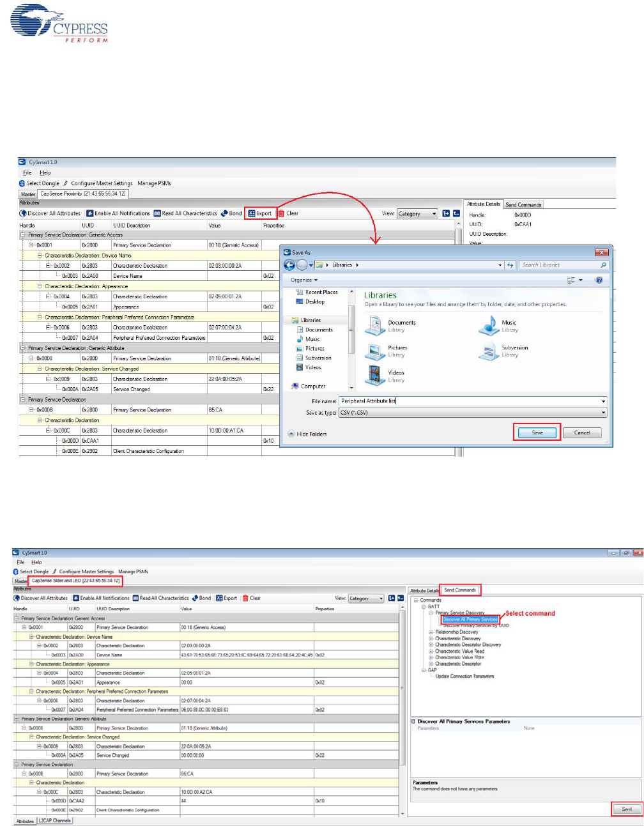
Task: Click the File name field in Save As dialog
Action: [473, 401]
